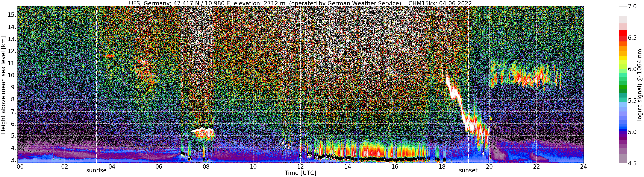Click the y-axis tick label "8."
This screenshot has width=644, height=177.
[x=14, y=99]
